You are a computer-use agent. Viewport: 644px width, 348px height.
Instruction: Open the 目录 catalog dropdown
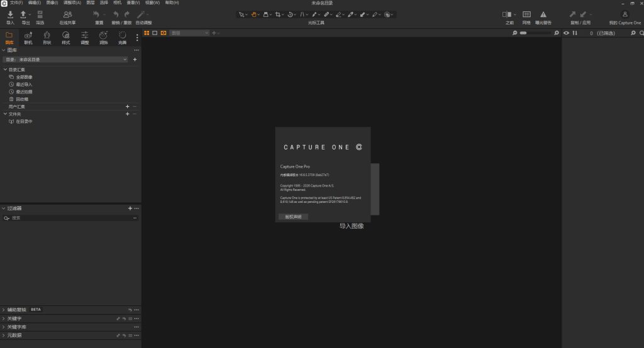[65, 60]
